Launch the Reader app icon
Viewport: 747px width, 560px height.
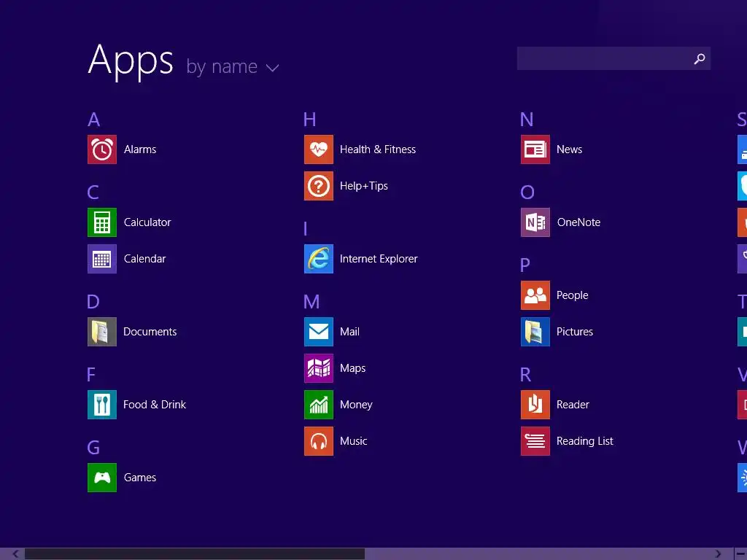click(x=535, y=405)
